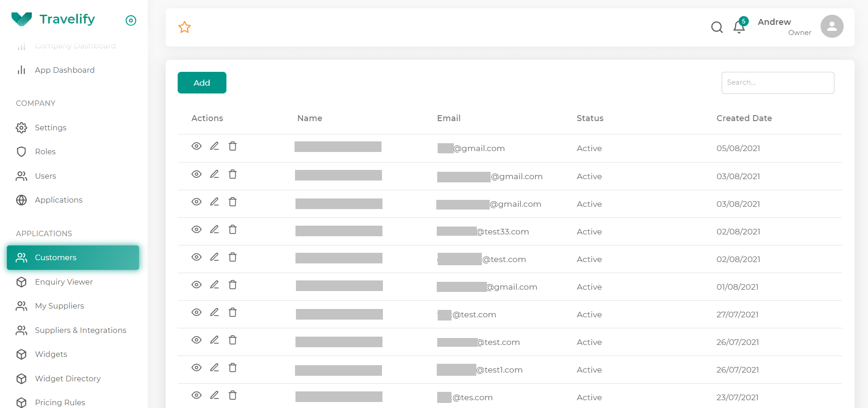This screenshot has height=408, width=868.
Task: Toggle sidebar pin circle icon next to Travelify
Action: point(131,20)
